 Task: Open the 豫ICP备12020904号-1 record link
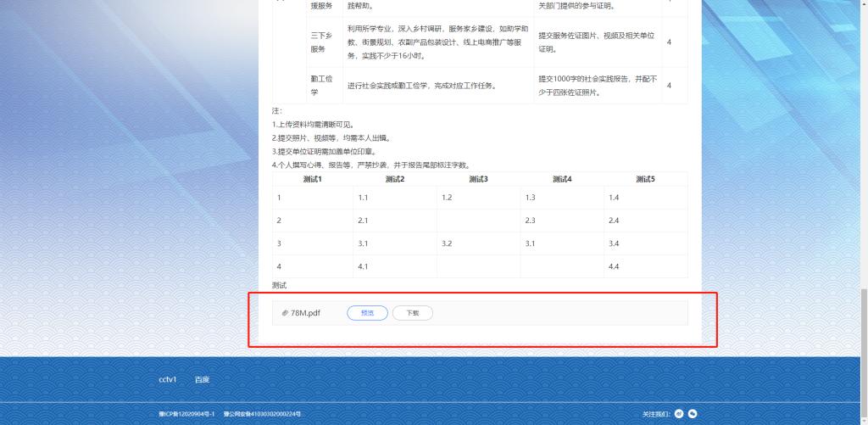tap(186, 414)
